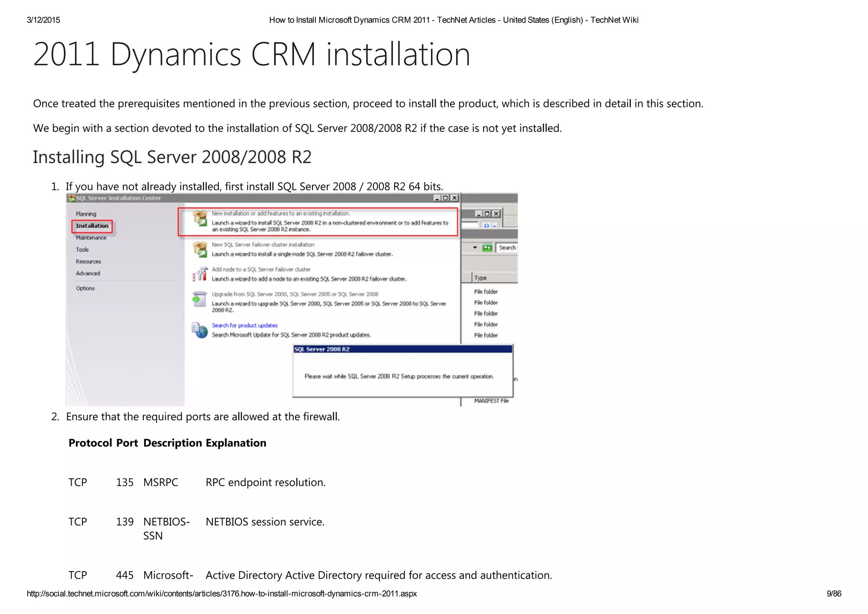868x614 pixels.
Task: Select Installation in the left pane
Action: (x=92, y=226)
